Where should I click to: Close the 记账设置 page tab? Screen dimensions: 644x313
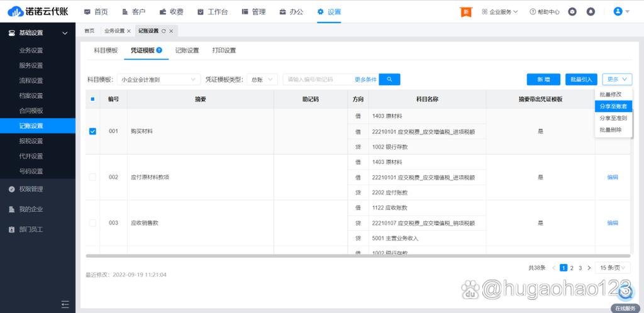[171, 31]
